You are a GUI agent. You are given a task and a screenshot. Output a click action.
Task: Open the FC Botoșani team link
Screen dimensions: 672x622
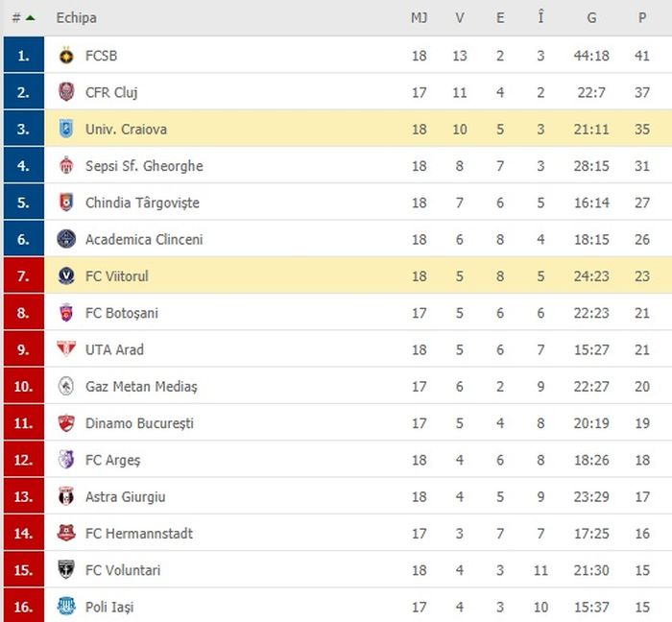point(122,313)
